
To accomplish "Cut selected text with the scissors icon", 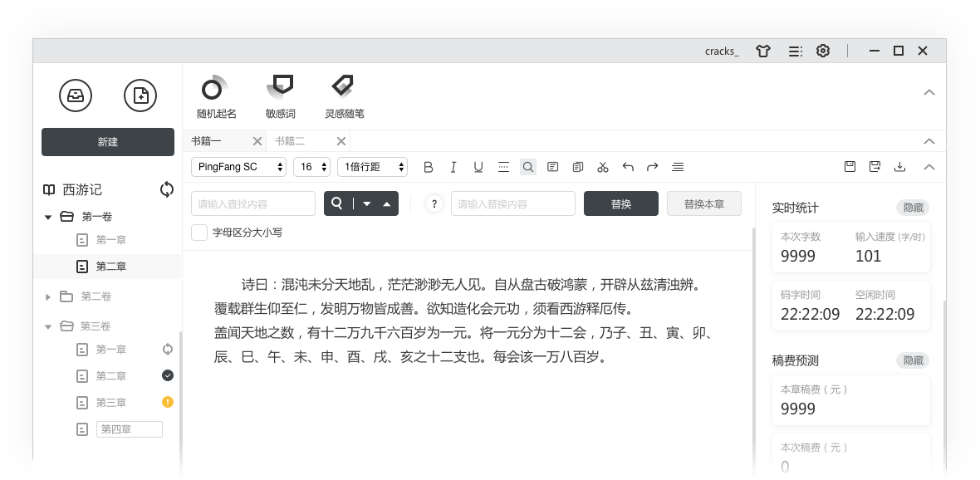I will 603,166.
